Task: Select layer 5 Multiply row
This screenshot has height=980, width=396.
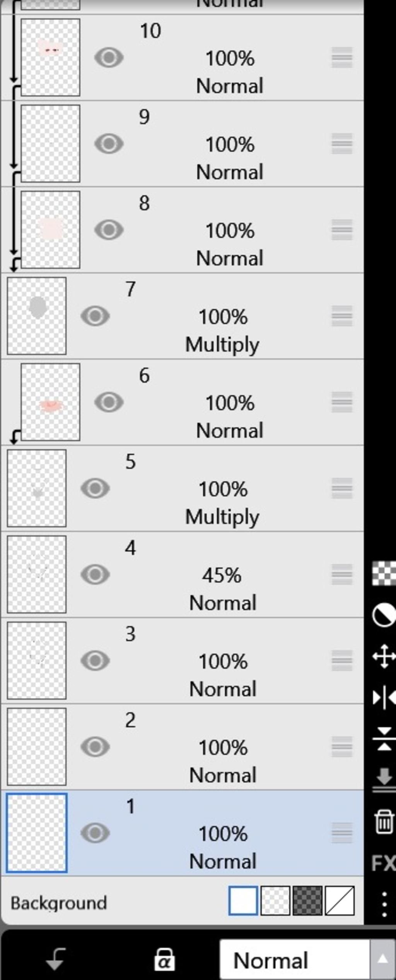Action: pyautogui.click(x=223, y=488)
